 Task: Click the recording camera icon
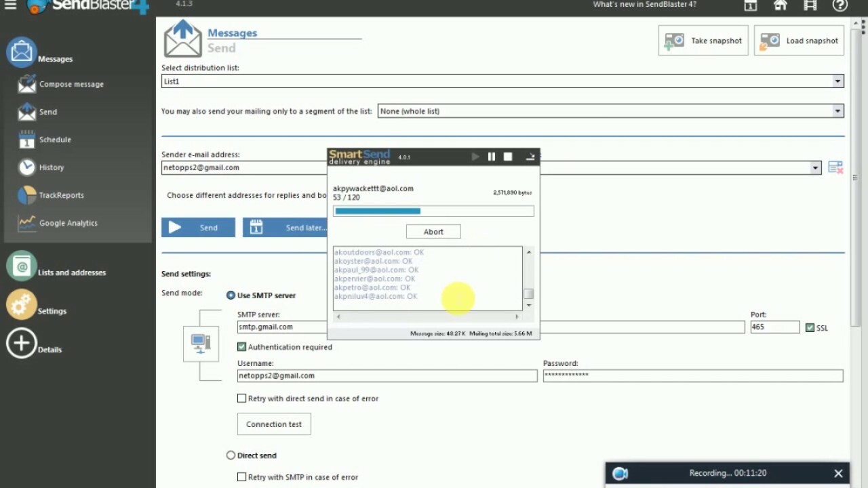click(620, 474)
